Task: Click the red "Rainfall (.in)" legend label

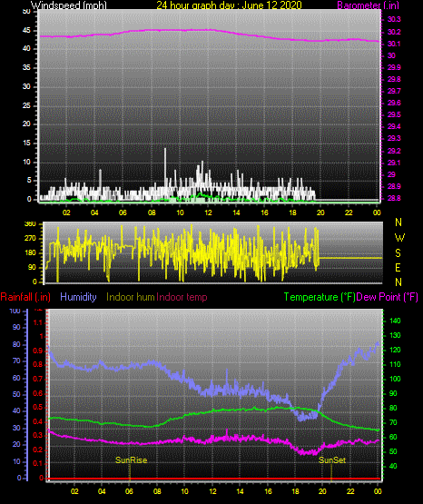Action: click(25, 297)
